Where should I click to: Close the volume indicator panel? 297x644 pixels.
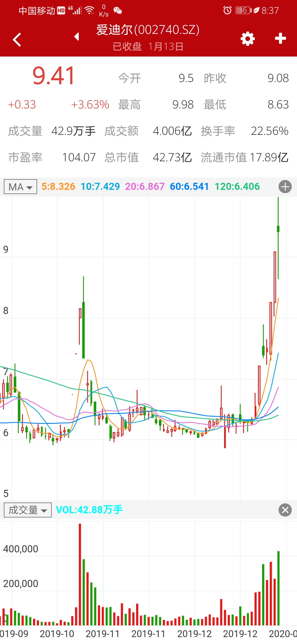285,510
